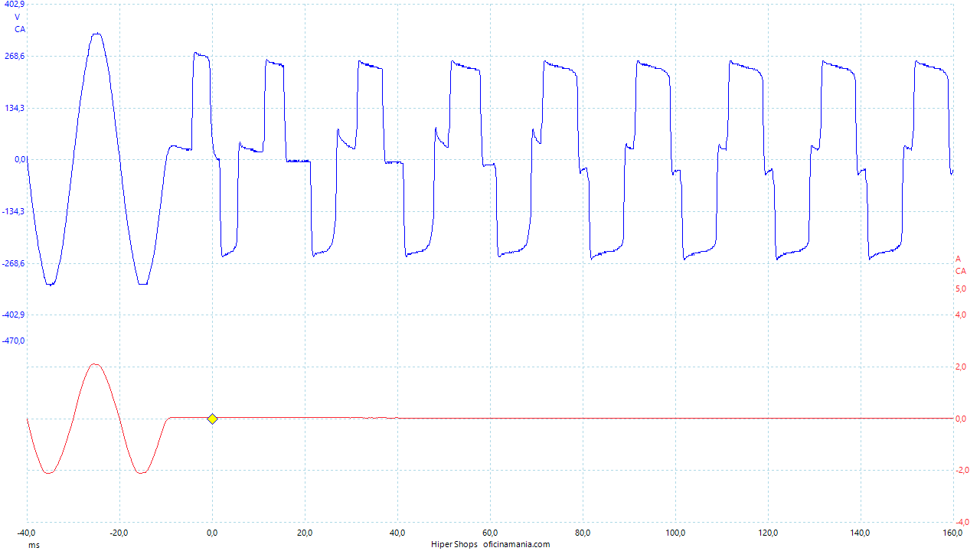Select the yellow diamond trigger marker

tap(212, 419)
